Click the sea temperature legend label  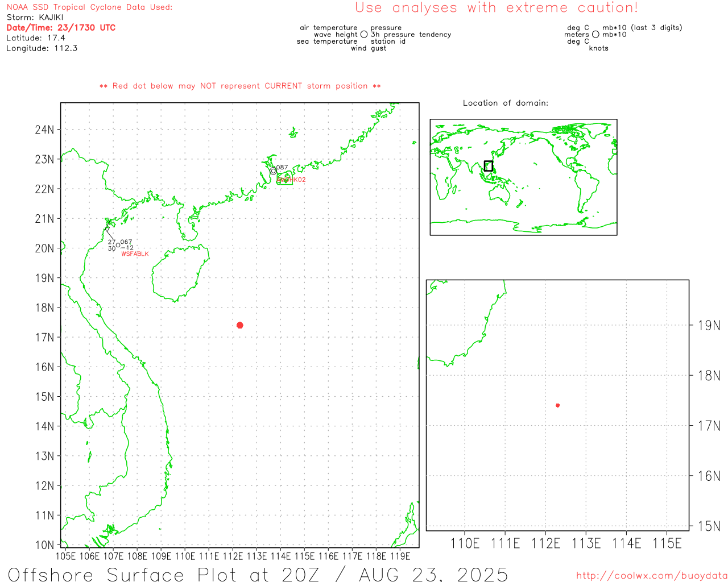pos(327,41)
